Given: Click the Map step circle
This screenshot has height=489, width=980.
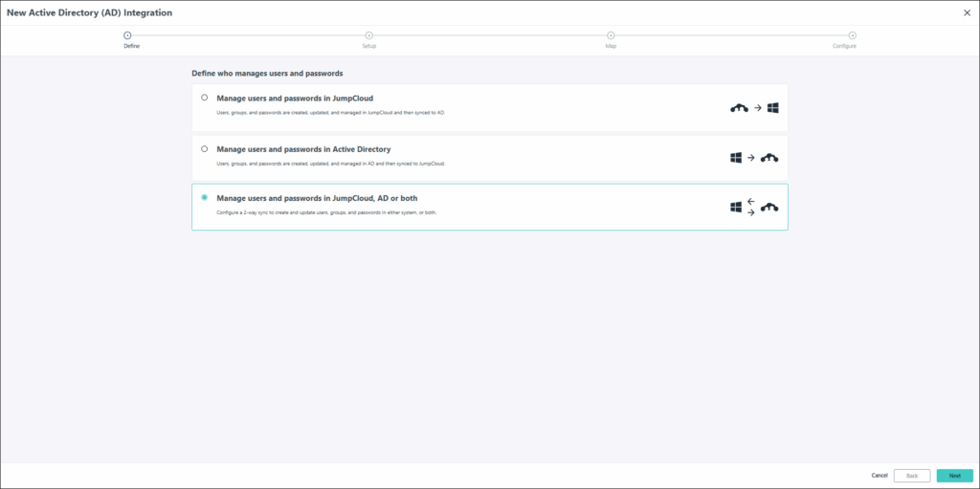Looking at the screenshot, I should coord(611,35).
